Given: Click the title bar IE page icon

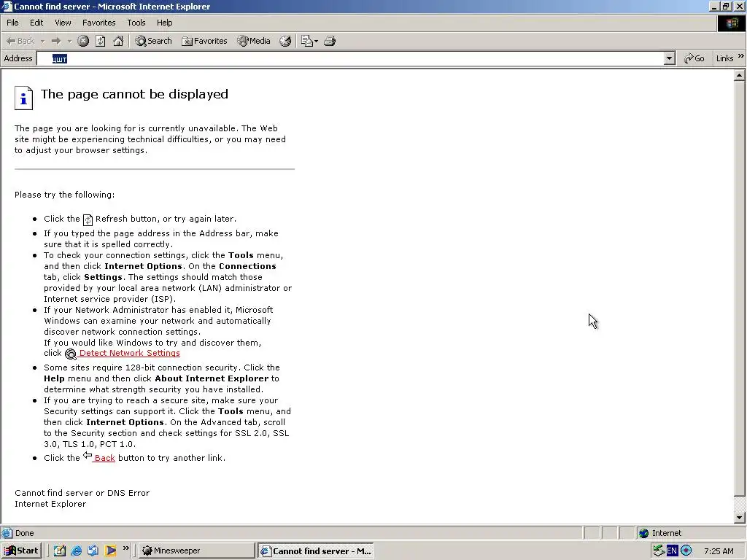Looking at the screenshot, I should [x=7, y=6].
